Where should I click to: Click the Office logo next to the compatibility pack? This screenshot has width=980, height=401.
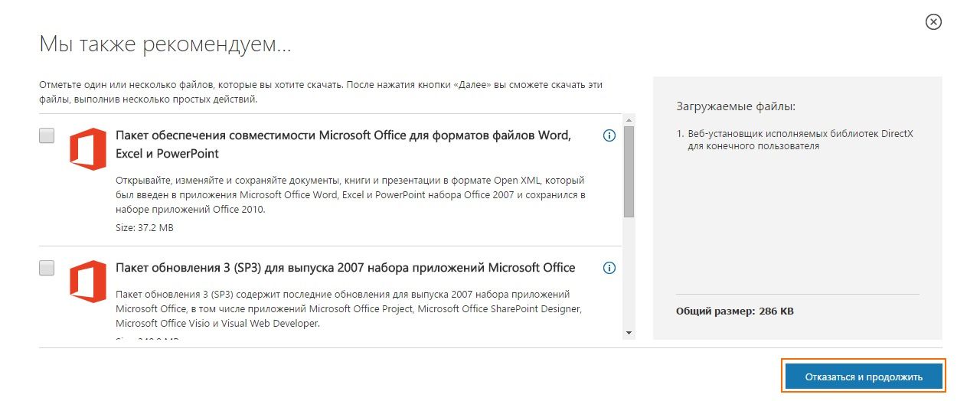click(x=87, y=148)
